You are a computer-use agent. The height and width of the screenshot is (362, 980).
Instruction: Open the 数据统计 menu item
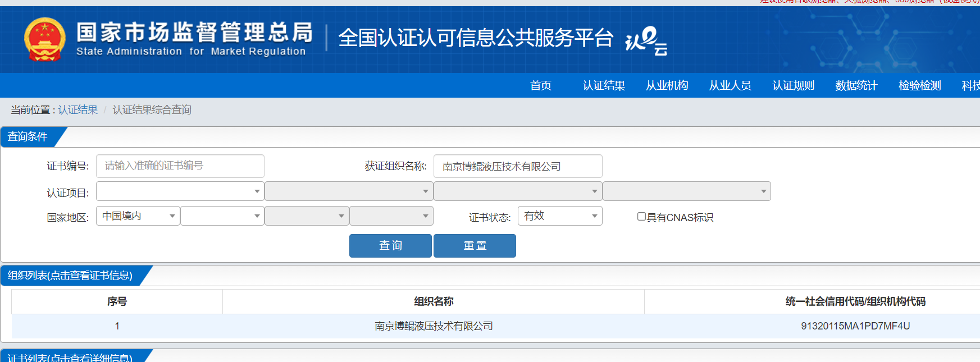(856, 85)
